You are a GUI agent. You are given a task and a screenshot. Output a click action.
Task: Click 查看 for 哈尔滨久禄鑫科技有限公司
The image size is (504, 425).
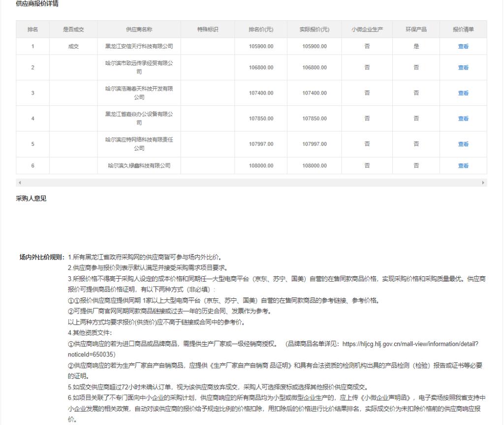point(463,165)
